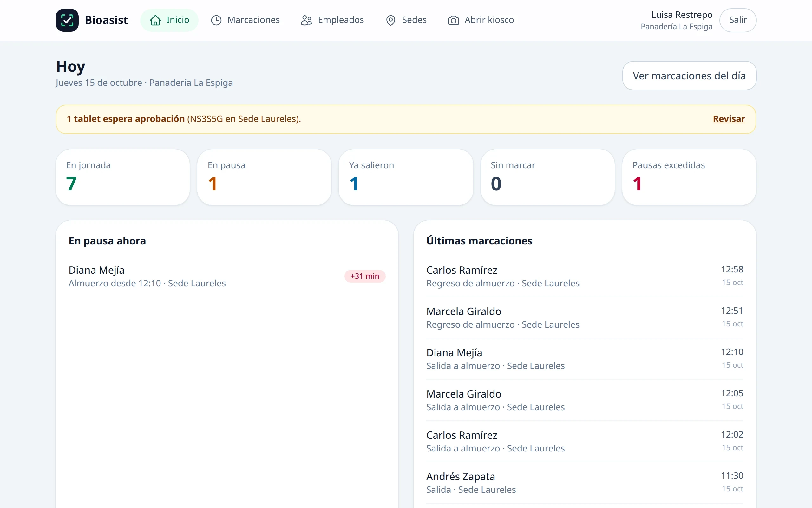Click the tablet approval alert text

point(184,119)
